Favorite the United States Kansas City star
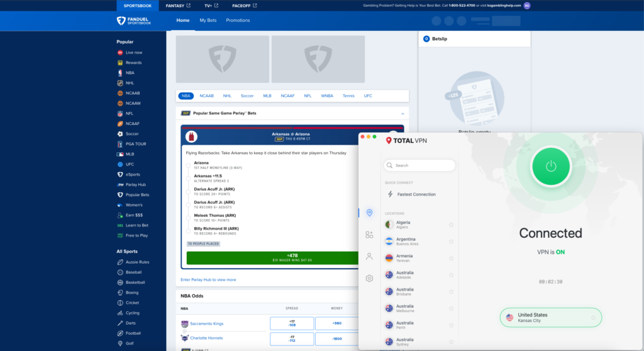644x351 pixels. coord(593,318)
